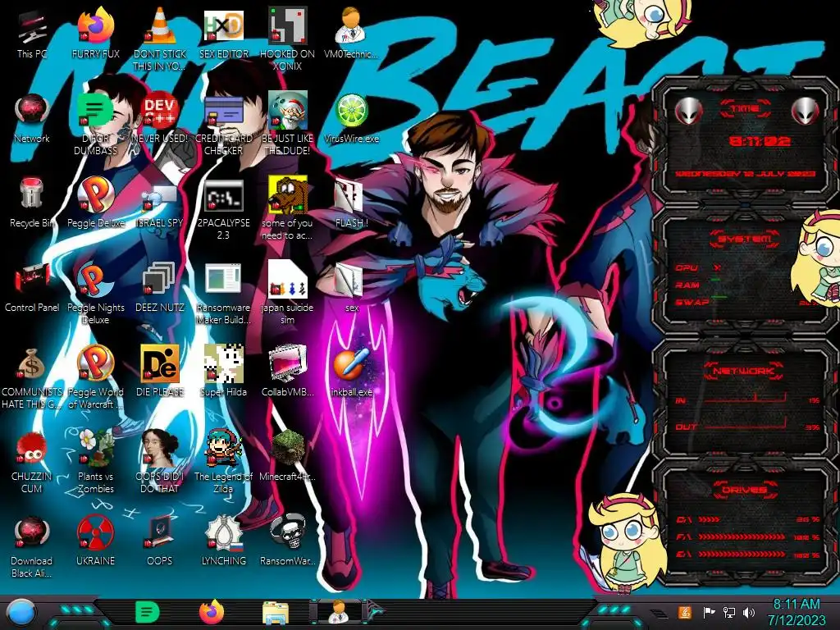The width and height of the screenshot is (840, 630).
Task: Open the green chat app in taskbar
Action: coord(148,612)
